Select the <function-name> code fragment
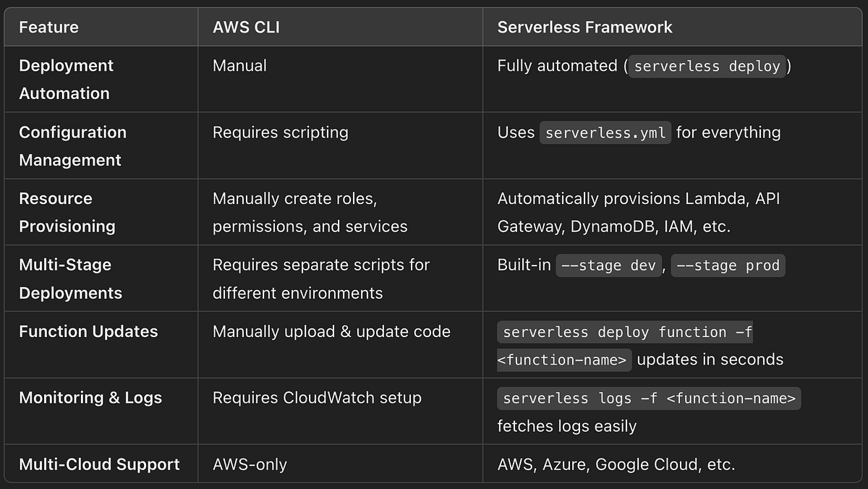Image resolution: width=868 pixels, height=489 pixels. click(563, 360)
